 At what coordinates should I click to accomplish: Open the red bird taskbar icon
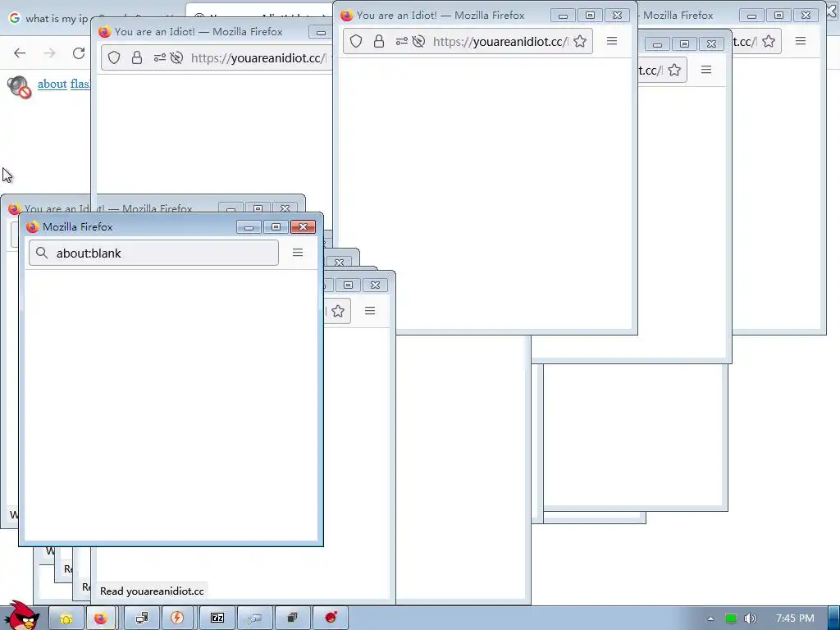[331, 619]
